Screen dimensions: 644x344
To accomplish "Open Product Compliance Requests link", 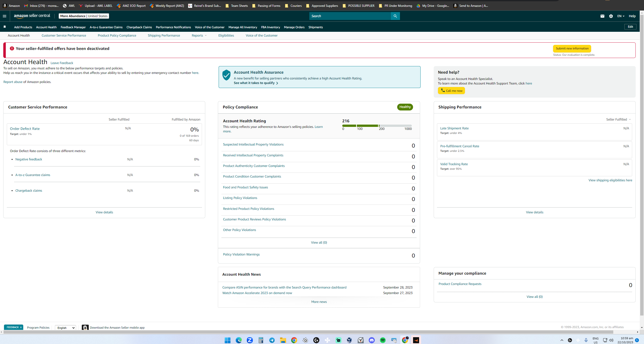I will [460, 284].
